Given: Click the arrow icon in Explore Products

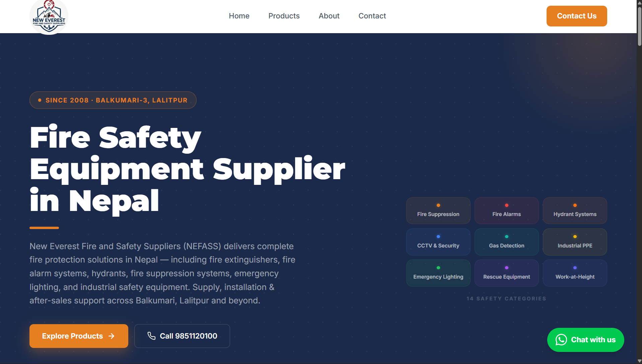Looking at the screenshot, I should 112,336.
